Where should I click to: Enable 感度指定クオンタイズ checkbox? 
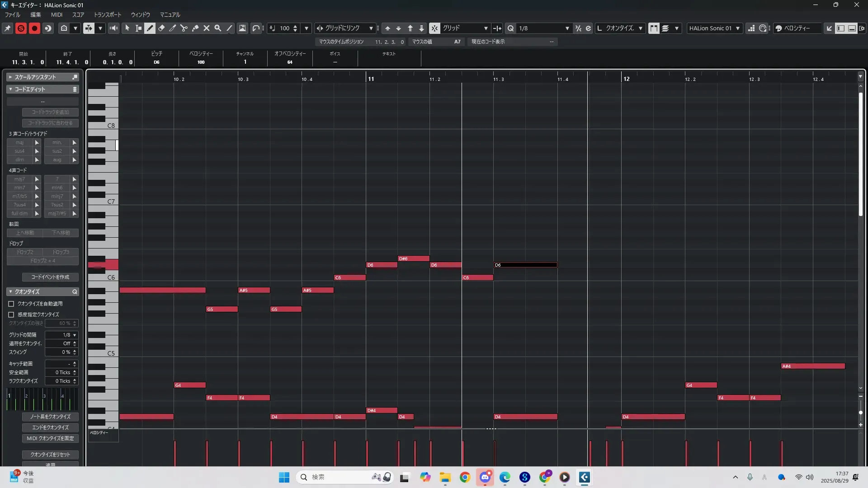11,314
